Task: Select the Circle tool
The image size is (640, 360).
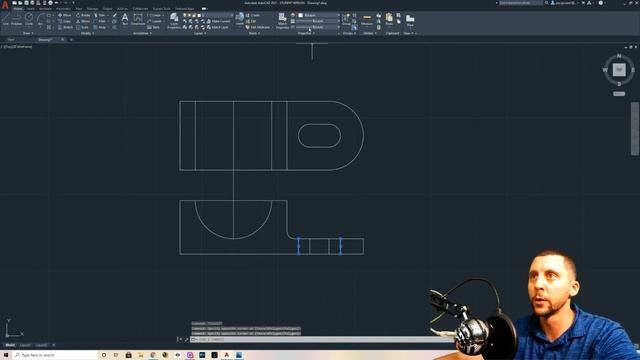Action: pos(29,19)
